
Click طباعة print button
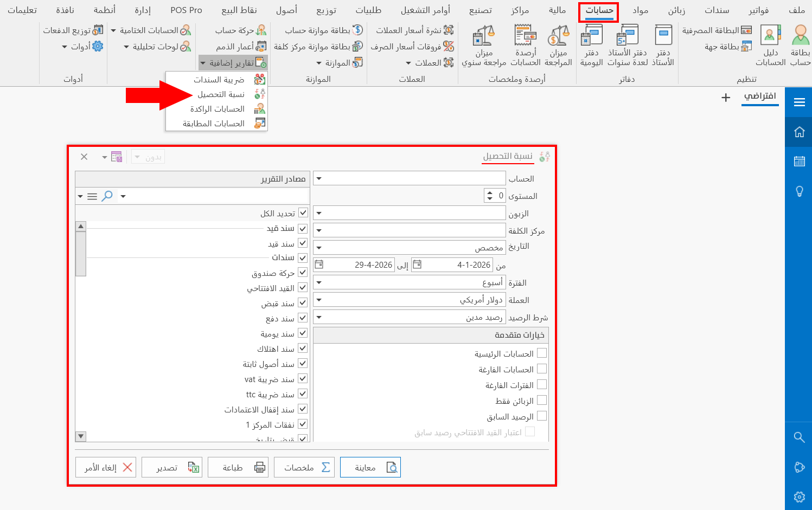coord(238,467)
